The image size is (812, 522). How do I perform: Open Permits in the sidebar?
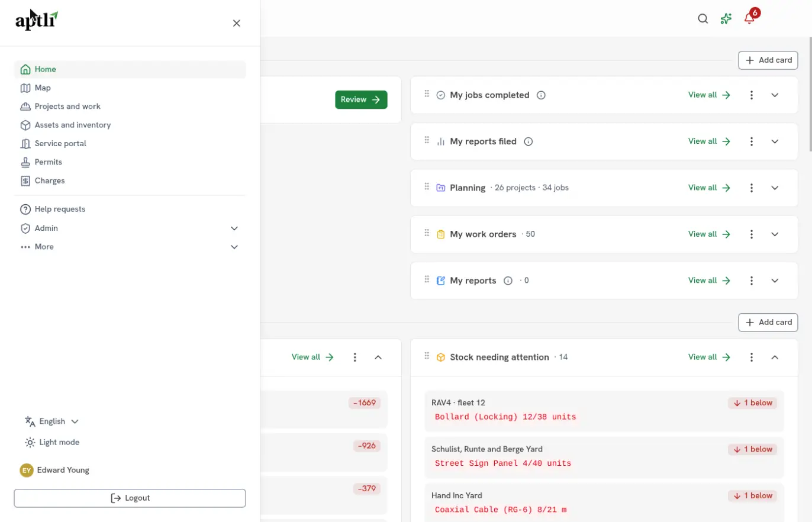coord(130,162)
